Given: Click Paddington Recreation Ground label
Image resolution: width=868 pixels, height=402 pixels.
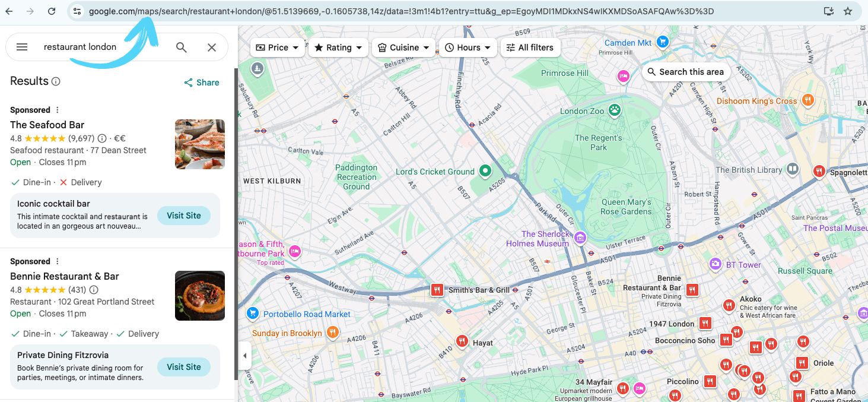Looking at the screenshot, I should [357, 177].
